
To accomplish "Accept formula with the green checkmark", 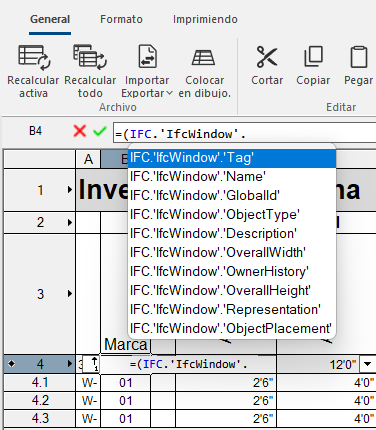I will pyautogui.click(x=100, y=131).
